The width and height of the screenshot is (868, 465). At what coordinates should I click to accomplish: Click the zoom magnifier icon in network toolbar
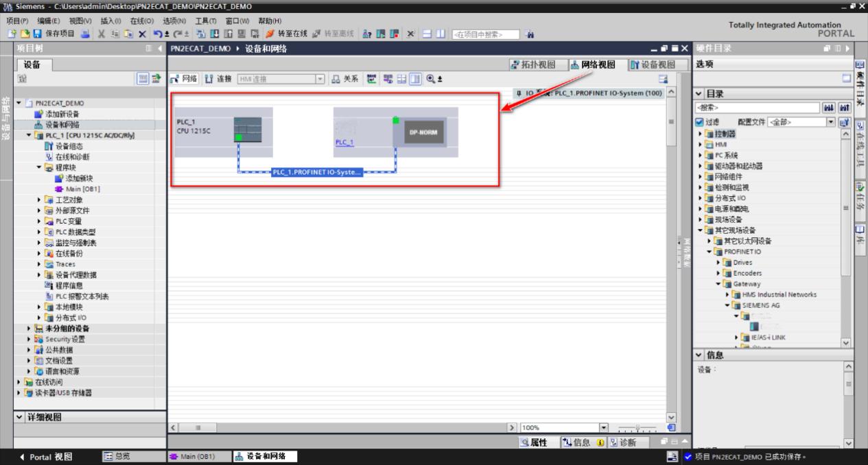click(x=431, y=79)
